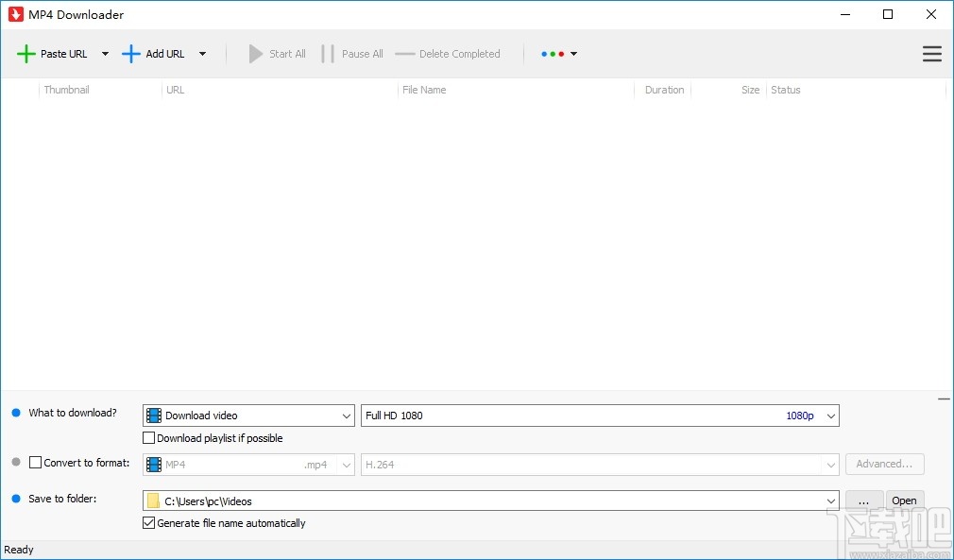Open the save folder path dropdown
Viewport: 954px width, 560px height.
coord(830,501)
